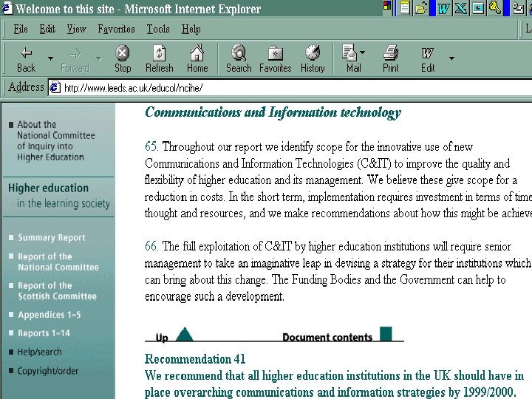532x399 pixels.
Task: Open the Appendices 1-5 link
Action: pyautogui.click(x=50, y=315)
